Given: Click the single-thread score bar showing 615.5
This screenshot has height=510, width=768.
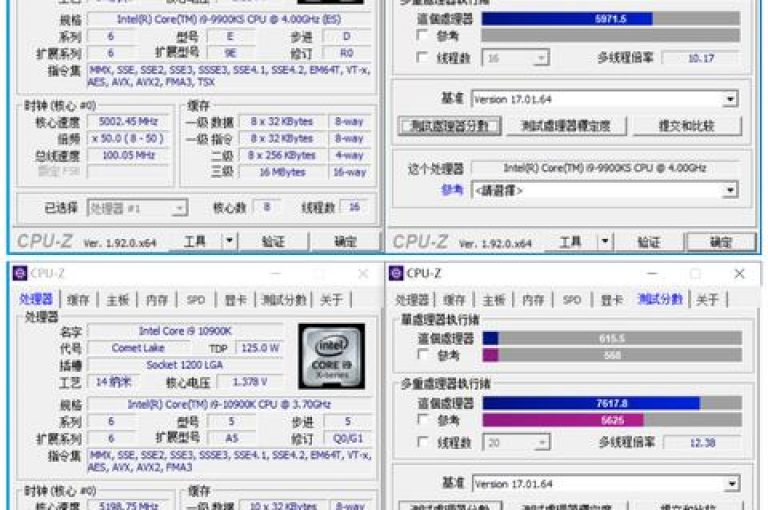Looking at the screenshot, I should (612, 338).
